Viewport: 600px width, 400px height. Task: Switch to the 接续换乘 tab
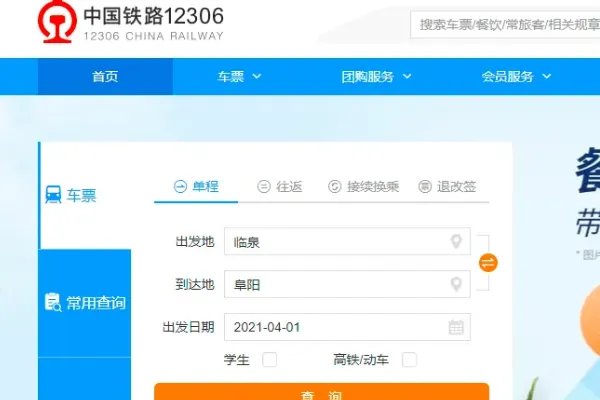pyautogui.click(x=364, y=187)
